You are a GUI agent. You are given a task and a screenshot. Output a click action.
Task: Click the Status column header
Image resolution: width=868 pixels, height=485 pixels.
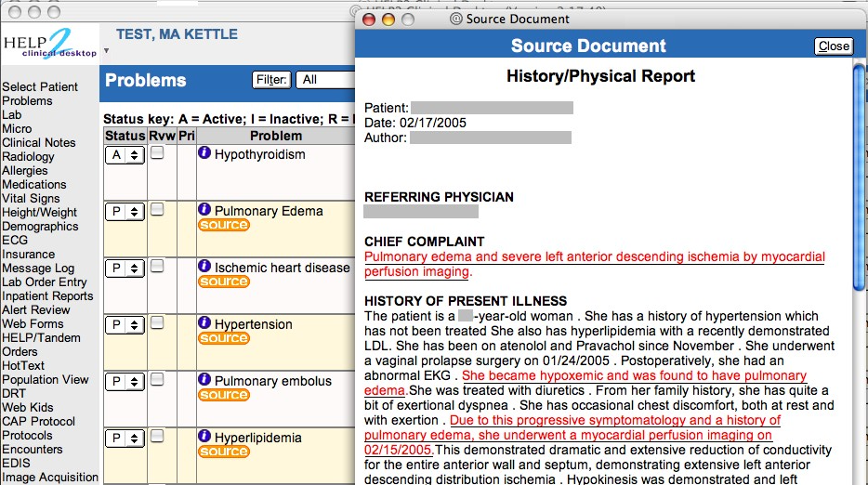[x=125, y=136]
